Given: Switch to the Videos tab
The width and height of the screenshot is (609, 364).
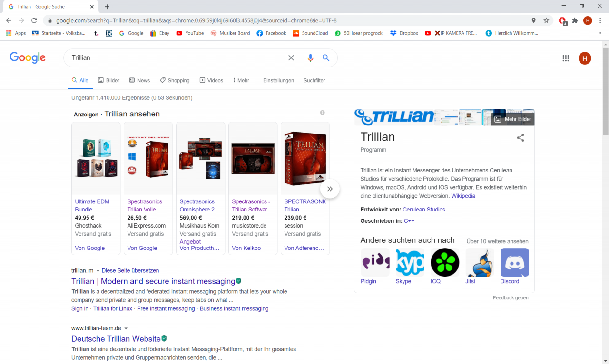Looking at the screenshot, I should [x=211, y=80].
